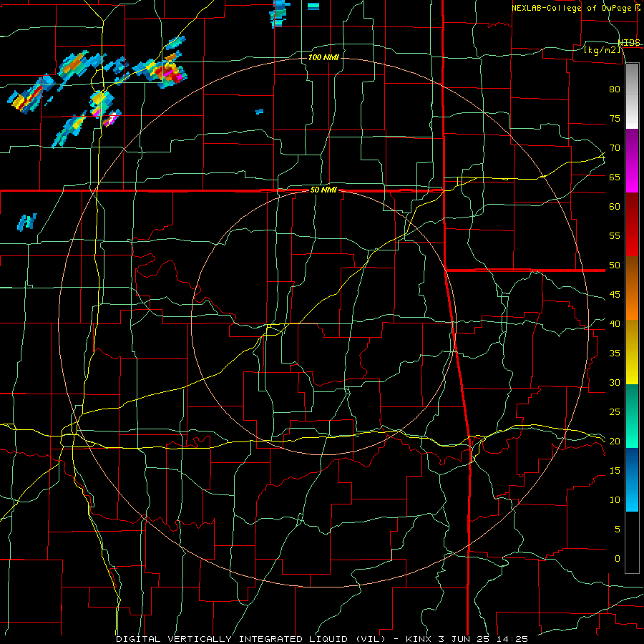This screenshot has width=644, height=644.
Task: Click the 15 value on the legend
Action: (x=615, y=471)
